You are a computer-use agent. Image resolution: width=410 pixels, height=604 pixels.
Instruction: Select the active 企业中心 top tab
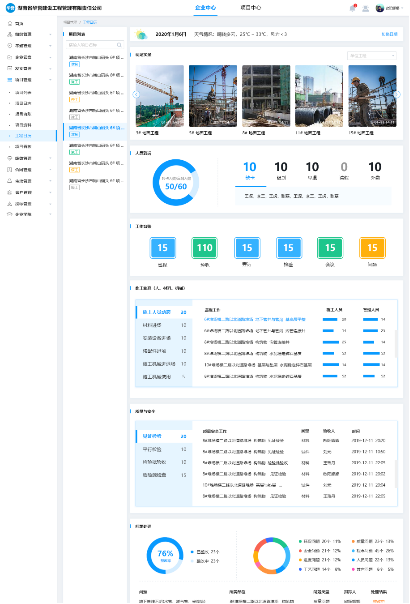tap(205, 8)
